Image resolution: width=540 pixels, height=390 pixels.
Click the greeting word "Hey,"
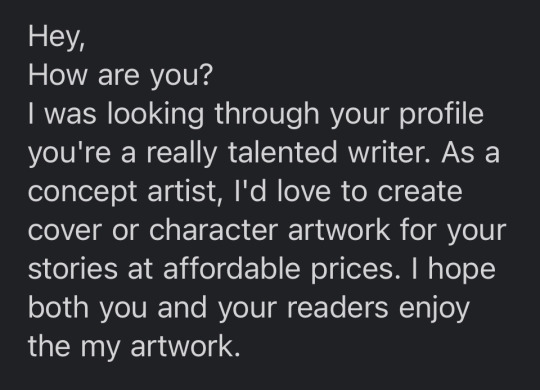56,38
